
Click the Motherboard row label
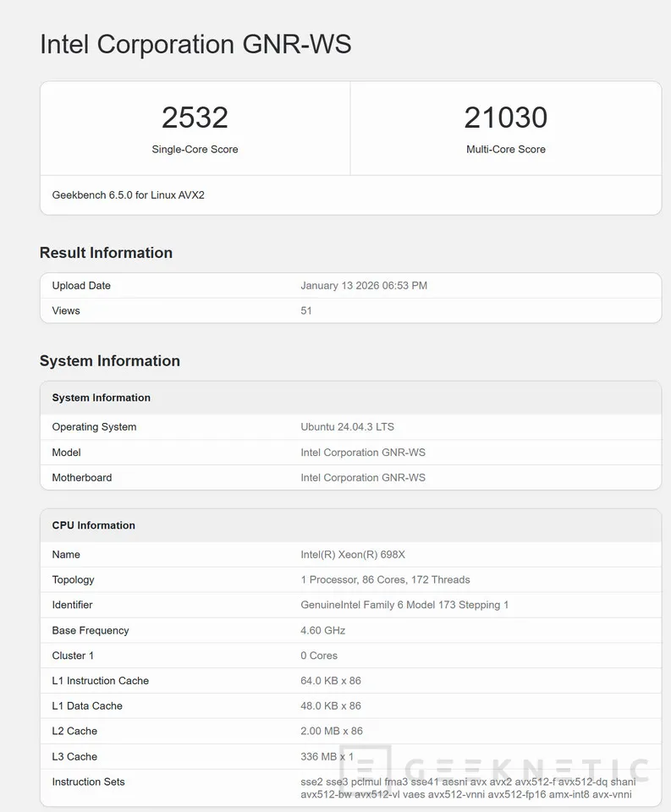[x=82, y=477]
